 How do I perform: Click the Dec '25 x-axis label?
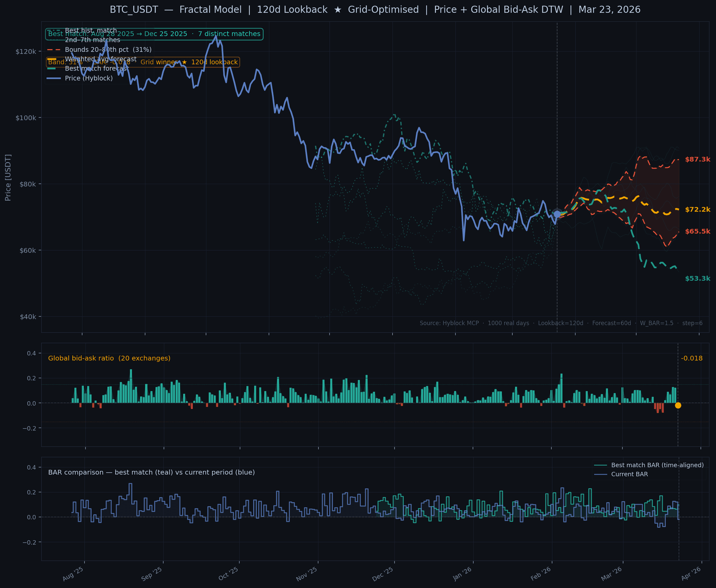point(383,574)
